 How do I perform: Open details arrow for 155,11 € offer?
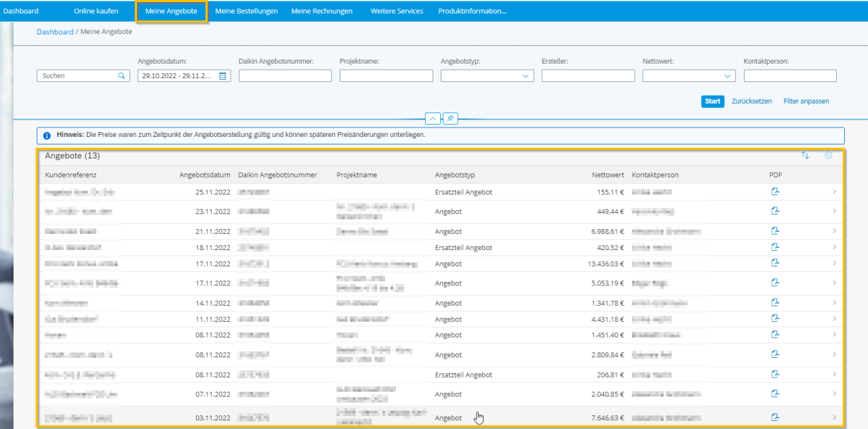834,192
